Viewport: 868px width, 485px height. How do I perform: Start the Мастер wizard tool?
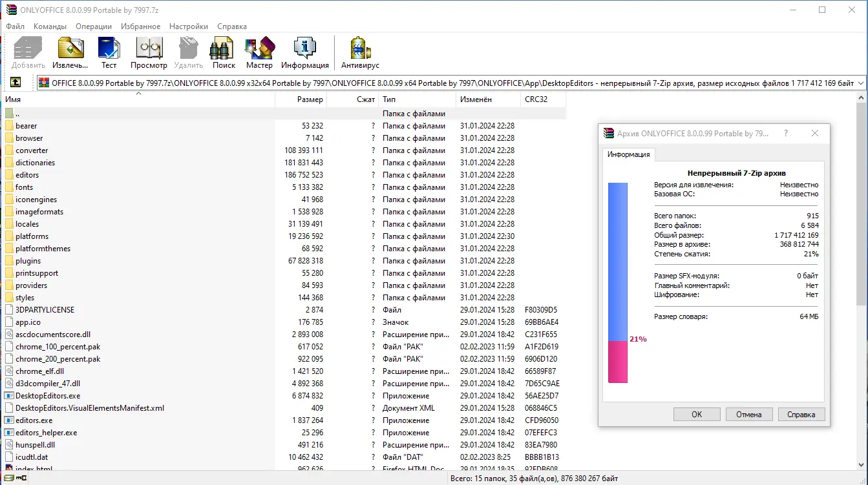point(259,48)
